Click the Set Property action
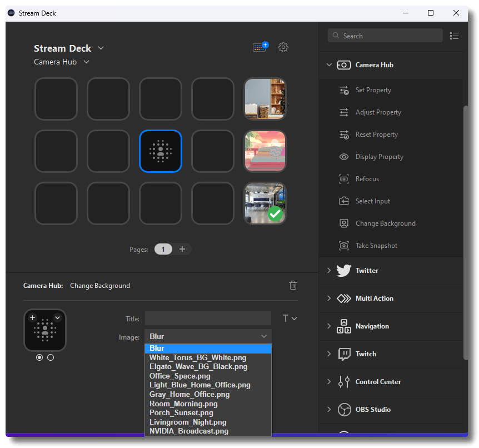This screenshot has height=448, width=479. tap(373, 89)
